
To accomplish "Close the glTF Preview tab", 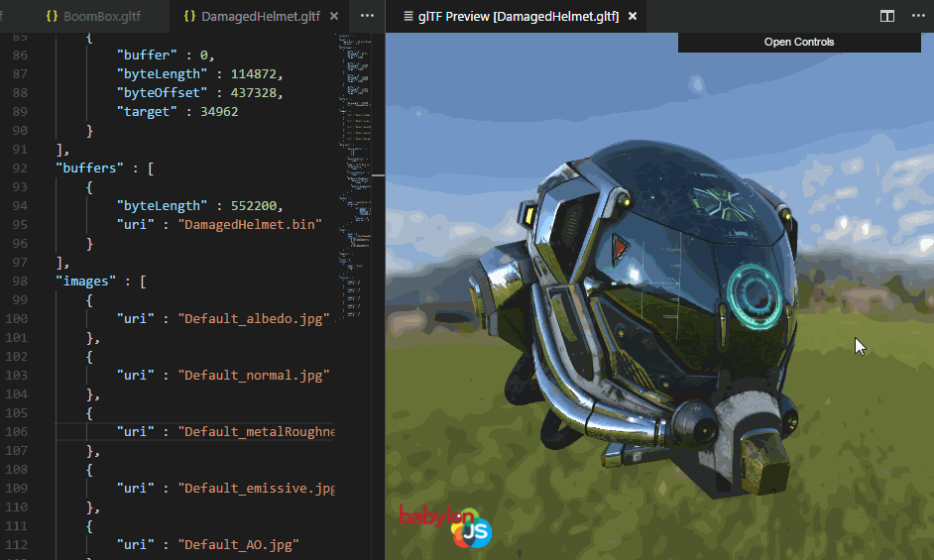I will tap(633, 16).
